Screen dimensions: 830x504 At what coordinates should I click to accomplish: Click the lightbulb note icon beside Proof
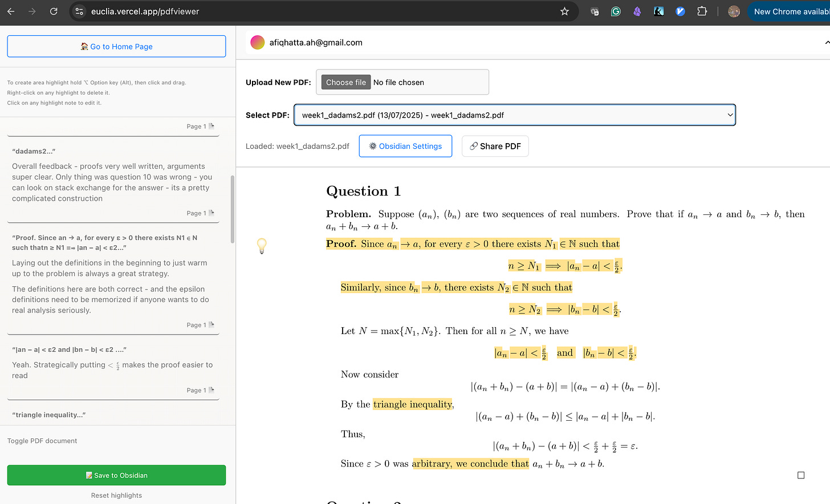point(262,246)
